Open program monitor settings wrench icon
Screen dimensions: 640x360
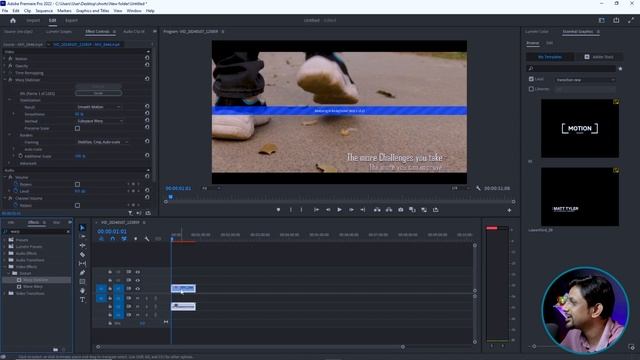(x=478, y=188)
